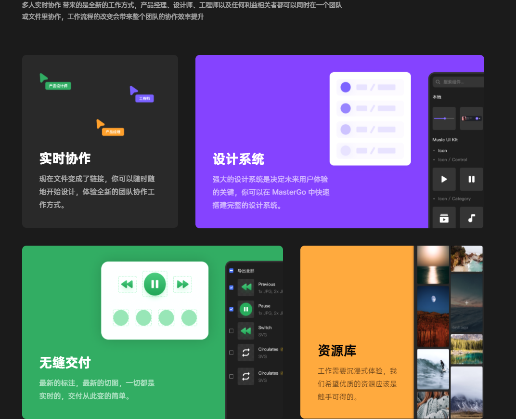Expand the Icon tree item
The width and height of the screenshot is (516, 420).
(442, 151)
